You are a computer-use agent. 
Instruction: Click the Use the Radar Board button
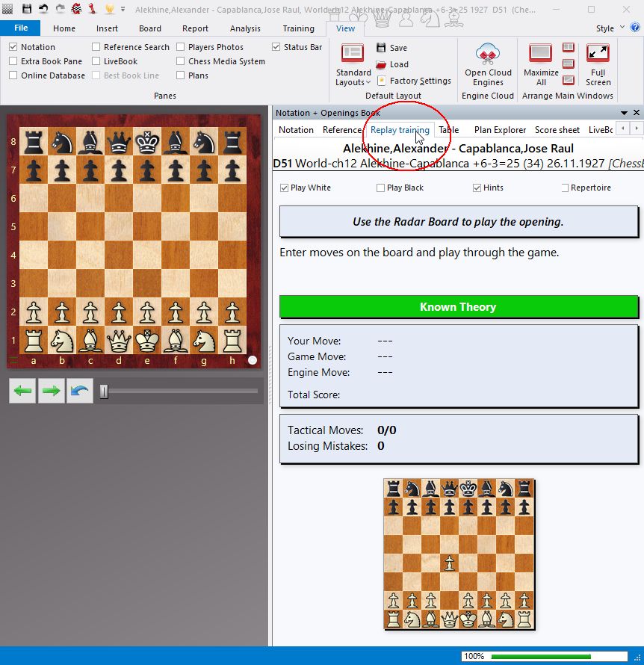(458, 222)
